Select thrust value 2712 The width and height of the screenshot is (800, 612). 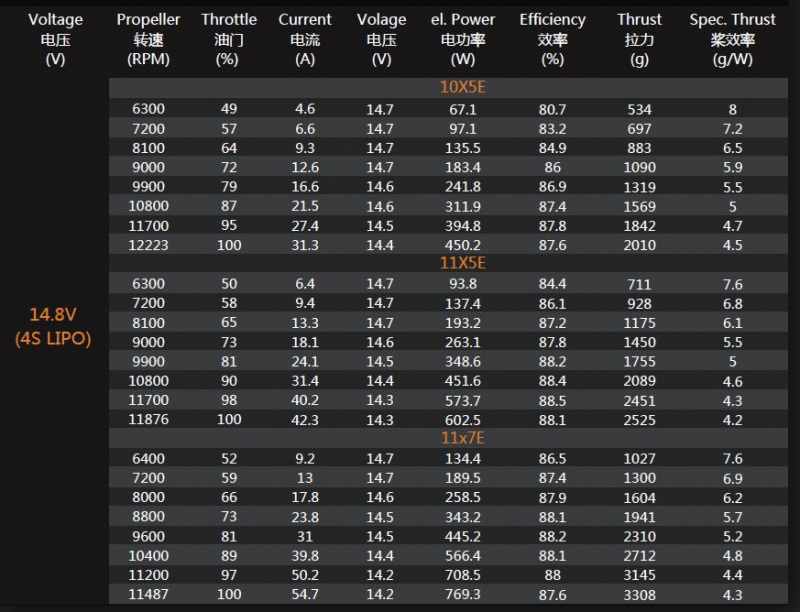(x=639, y=555)
